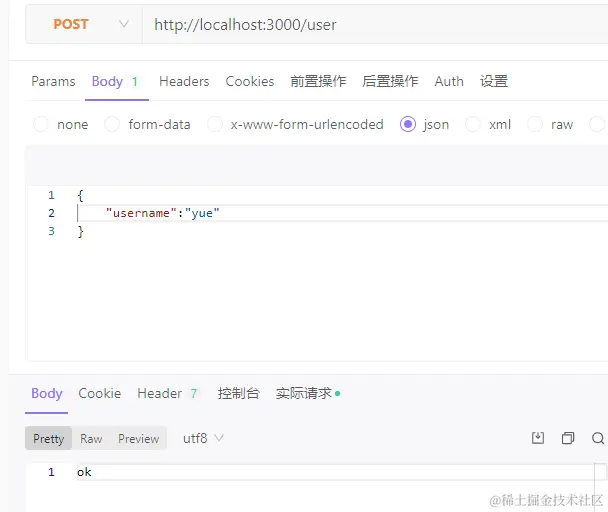Open the POST method dropdown
Image resolution: width=608 pixels, height=512 pixels.
coord(84,24)
